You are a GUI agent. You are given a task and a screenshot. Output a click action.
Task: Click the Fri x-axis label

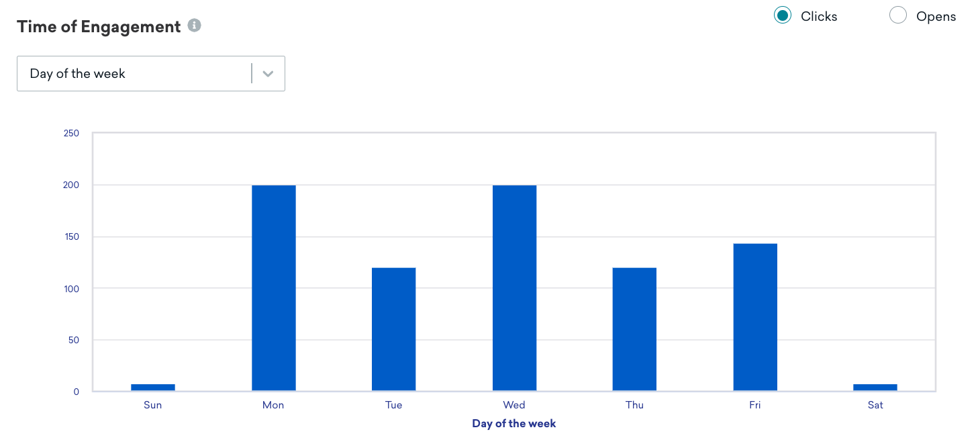[x=755, y=405]
